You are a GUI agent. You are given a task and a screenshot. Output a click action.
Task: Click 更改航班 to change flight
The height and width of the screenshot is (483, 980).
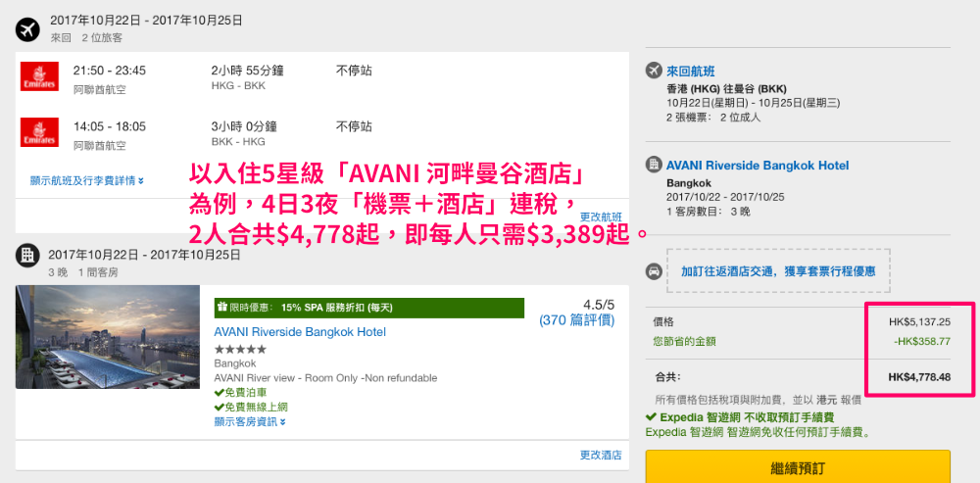(601, 217)
